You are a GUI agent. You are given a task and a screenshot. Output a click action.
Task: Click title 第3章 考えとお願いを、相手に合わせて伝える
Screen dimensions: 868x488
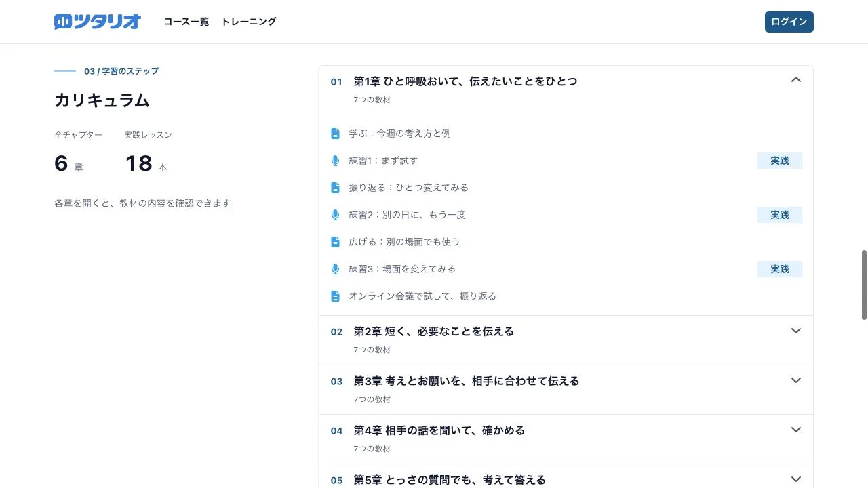click(467, 381)
